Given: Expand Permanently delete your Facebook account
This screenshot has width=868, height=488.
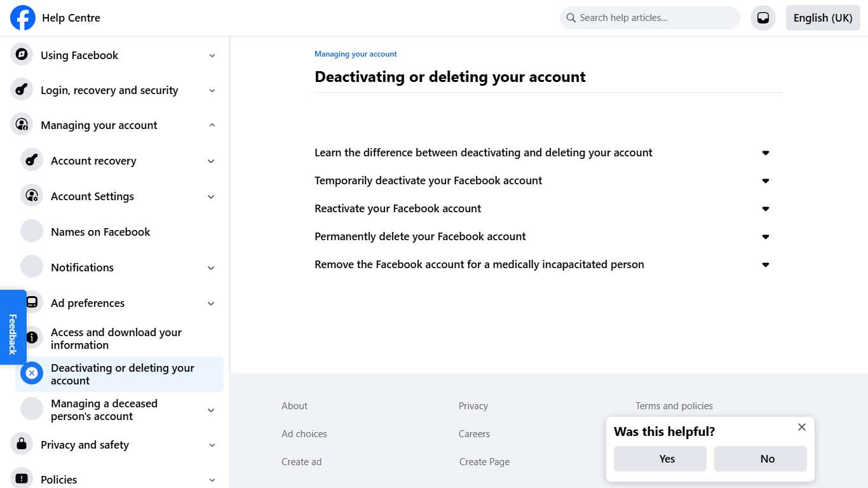Looking at the screenshot, I should pos(765,236).
